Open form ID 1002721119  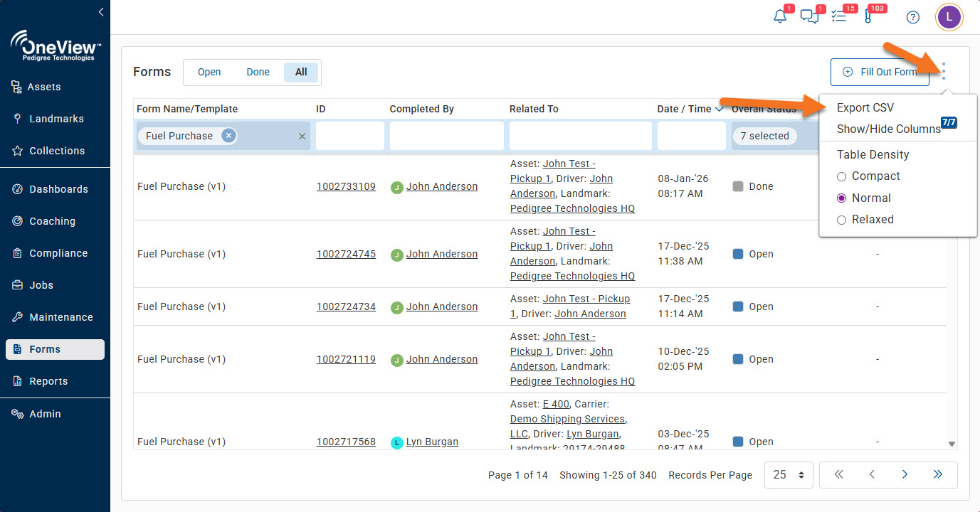click(x=346, y=359)
